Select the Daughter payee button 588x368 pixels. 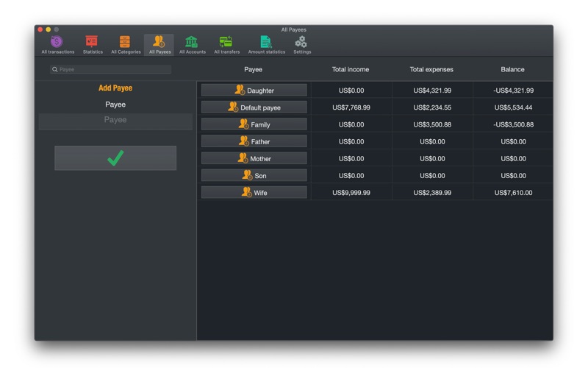254,91
